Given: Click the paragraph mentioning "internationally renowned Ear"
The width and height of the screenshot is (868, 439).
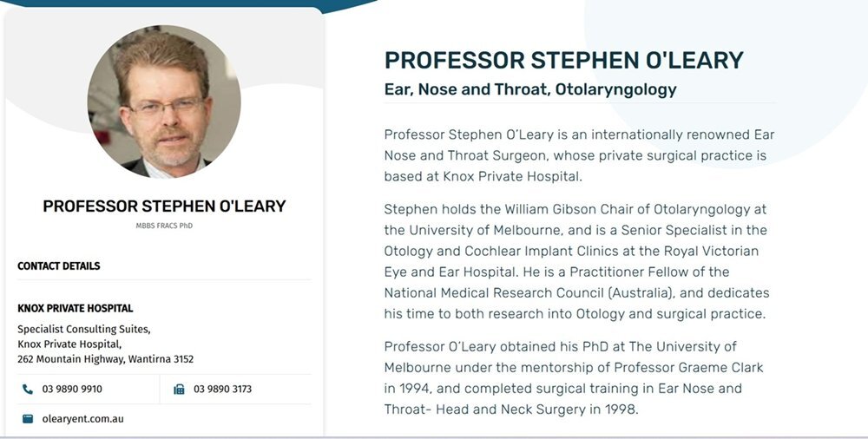Looking at the screenshot, I should [x=579, y=155].
